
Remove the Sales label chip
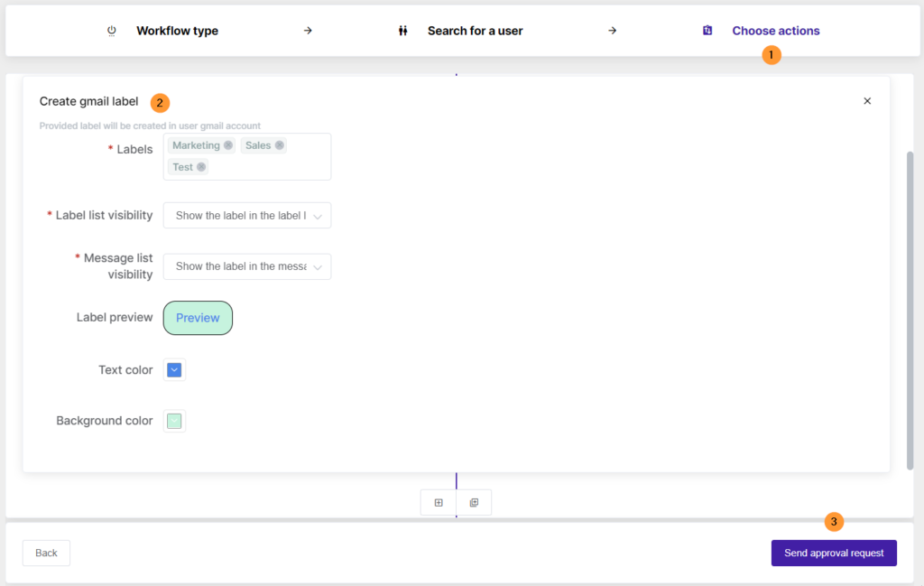pyautogui.click(x=280, y=144)
